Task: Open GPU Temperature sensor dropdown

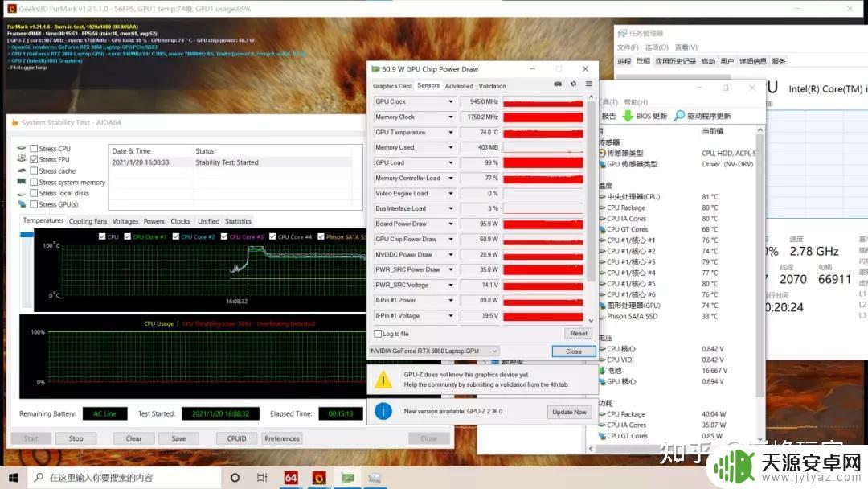Action: pyautogui.click(x=451, y=133)
